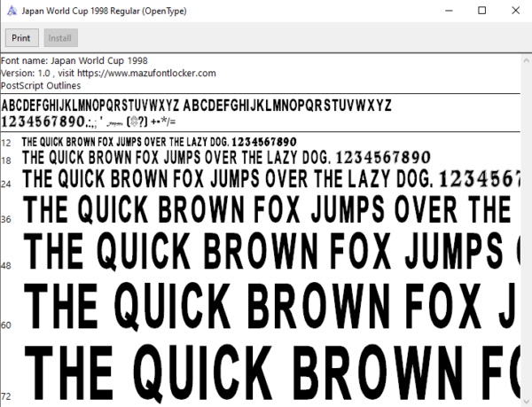532x407 pixels.
Task: Click the scrollbar up arrow
Action: click(526, 60)
